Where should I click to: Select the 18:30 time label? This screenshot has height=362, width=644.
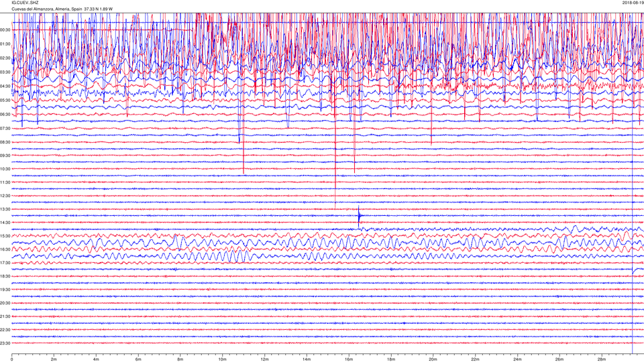pyautogui.click(x=5, y=276)
